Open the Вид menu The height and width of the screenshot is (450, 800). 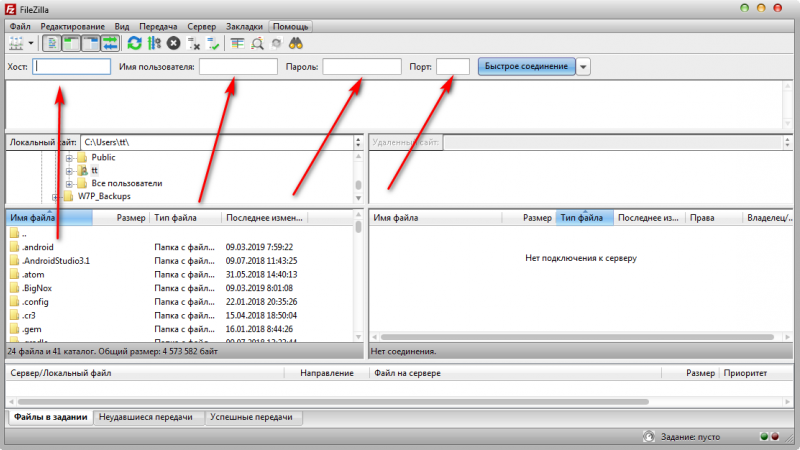coord(122,27)
